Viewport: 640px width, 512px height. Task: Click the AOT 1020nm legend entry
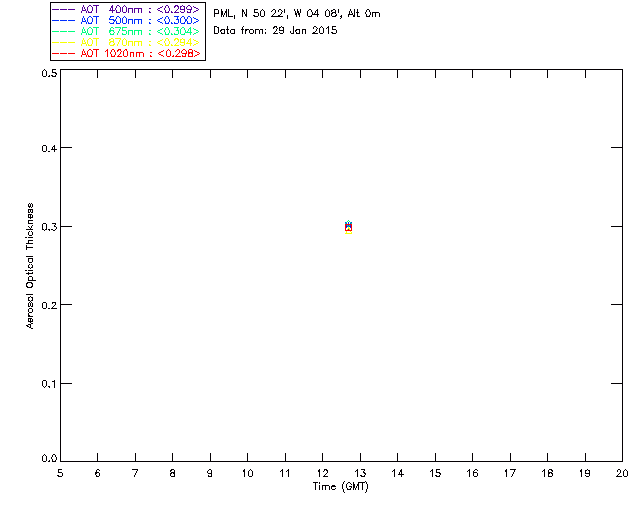(x=126, y=53)
